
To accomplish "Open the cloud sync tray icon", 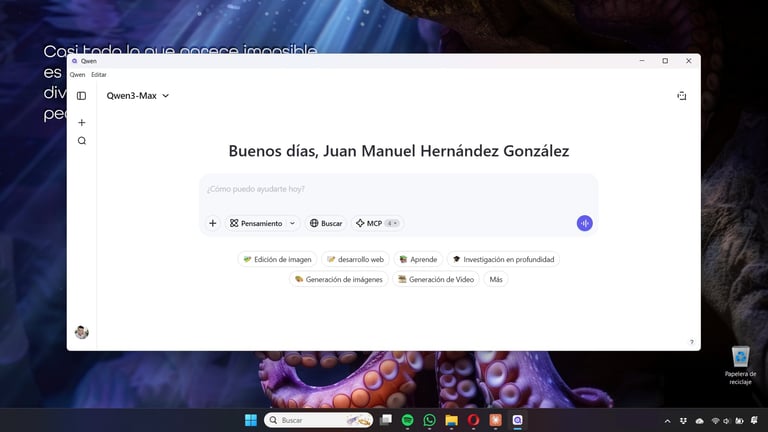I will click(699, 421).
